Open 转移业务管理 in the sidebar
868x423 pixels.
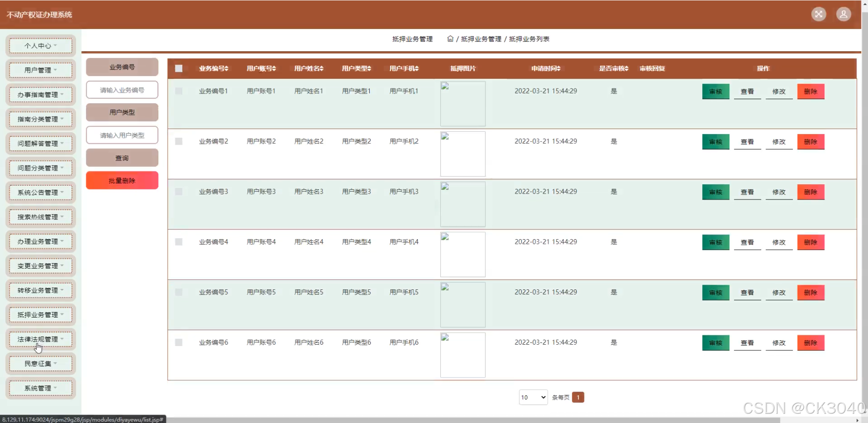point(41,290)
